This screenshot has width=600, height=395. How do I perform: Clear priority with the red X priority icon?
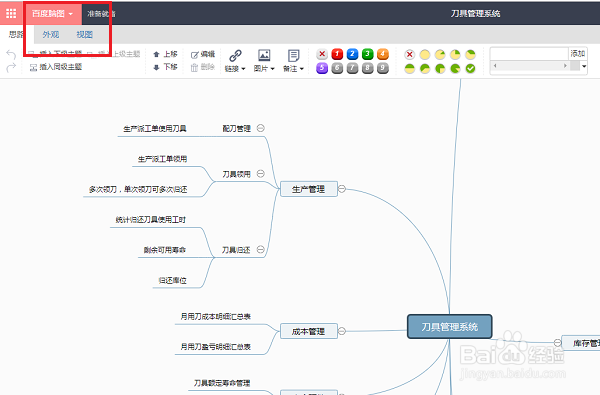pos(322,54)
